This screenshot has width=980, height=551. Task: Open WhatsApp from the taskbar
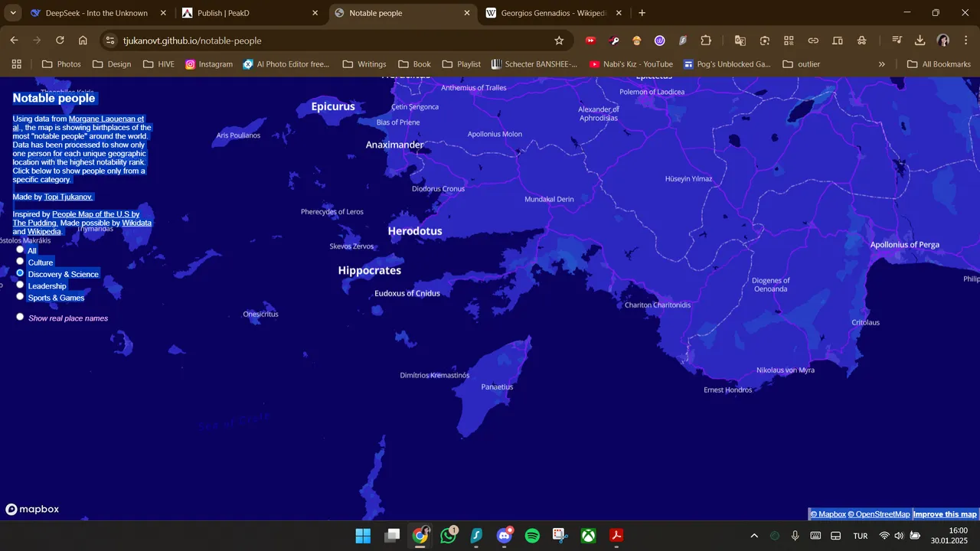point(449,536)
